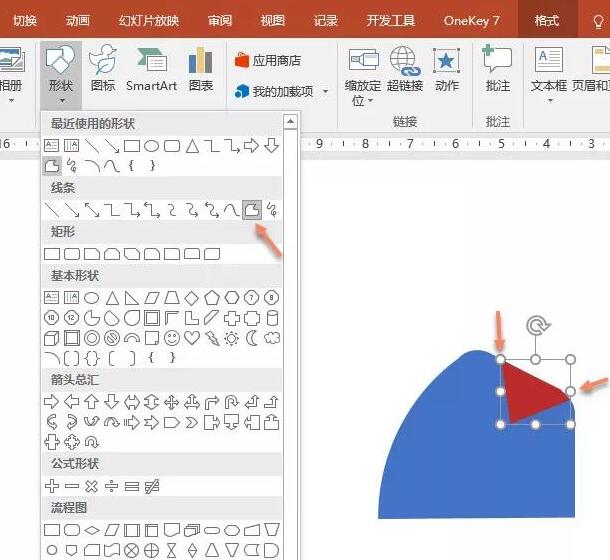This screenshot has height=560, width=610.
Task: Add an 动作 action setting
Action: (x=447, y=69)
